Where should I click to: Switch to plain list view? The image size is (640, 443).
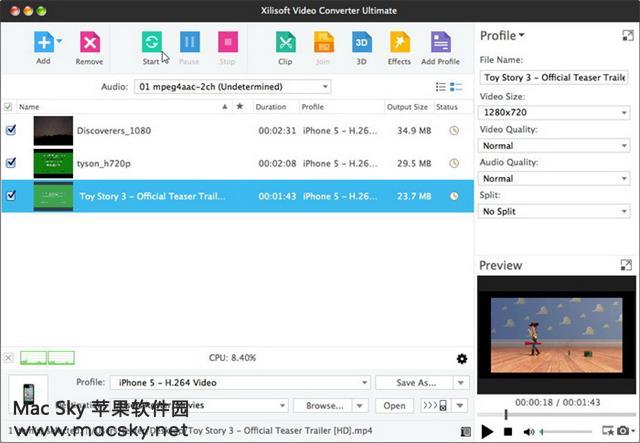click(441, 87)
